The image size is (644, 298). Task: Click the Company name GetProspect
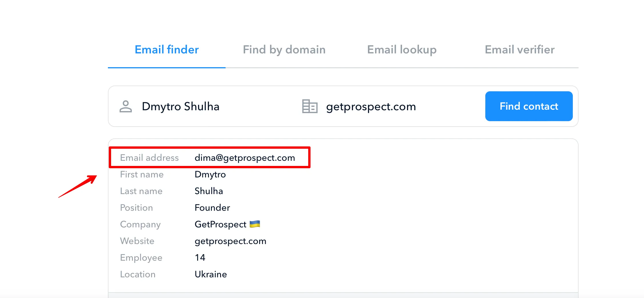click(220, 224)
